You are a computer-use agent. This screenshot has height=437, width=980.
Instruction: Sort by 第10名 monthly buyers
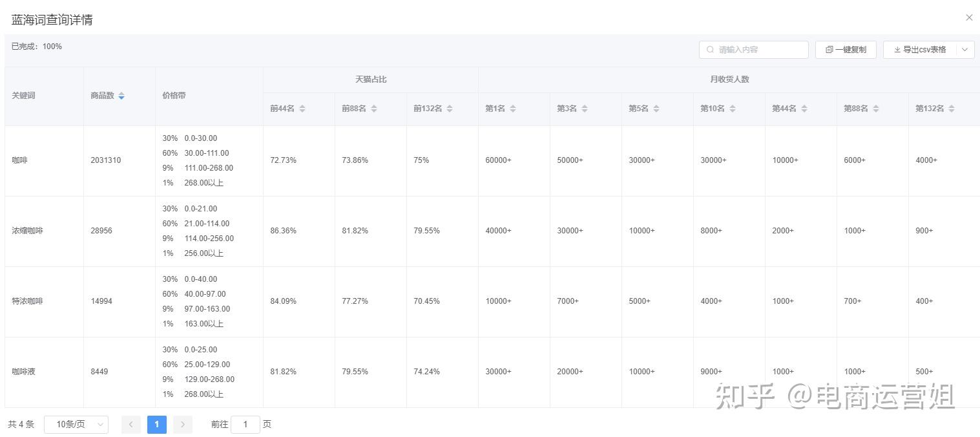point(733,109)
